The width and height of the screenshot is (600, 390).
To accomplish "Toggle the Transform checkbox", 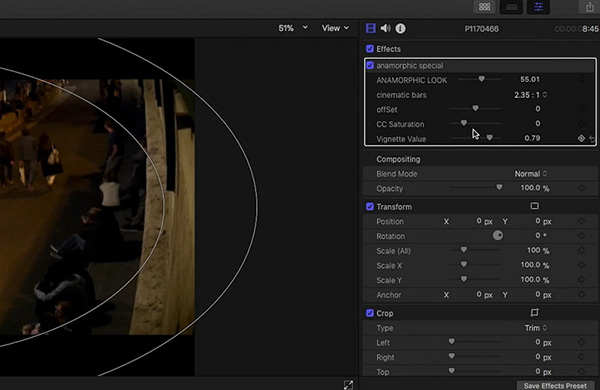I will tap(370, 207).
